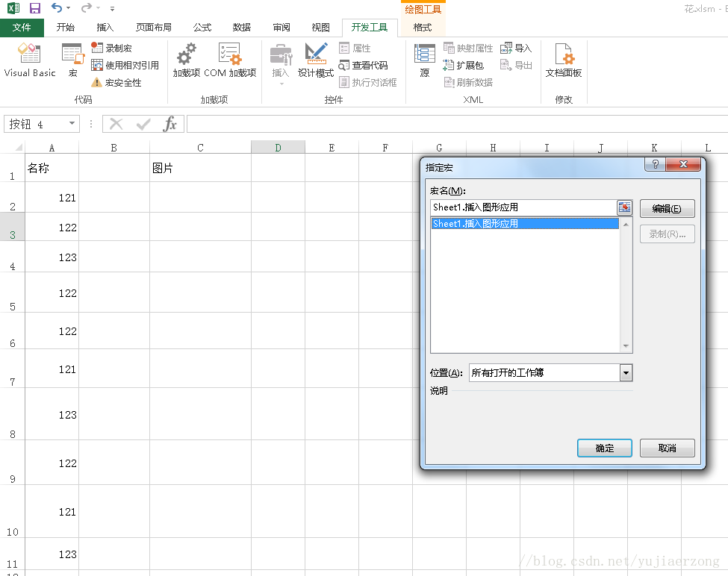Expand the Name Box dropdown arrow
728x576 pixels.
tap(72, 123)
